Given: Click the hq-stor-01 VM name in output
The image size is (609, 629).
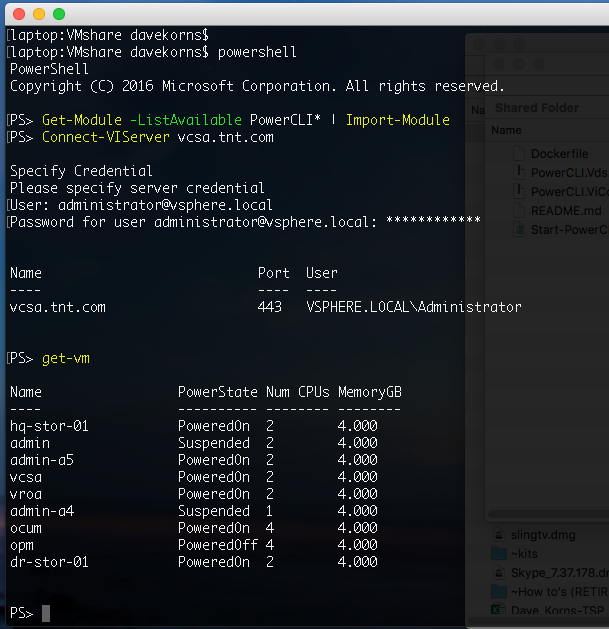Looking at the screenshot, I should [49, 426].
